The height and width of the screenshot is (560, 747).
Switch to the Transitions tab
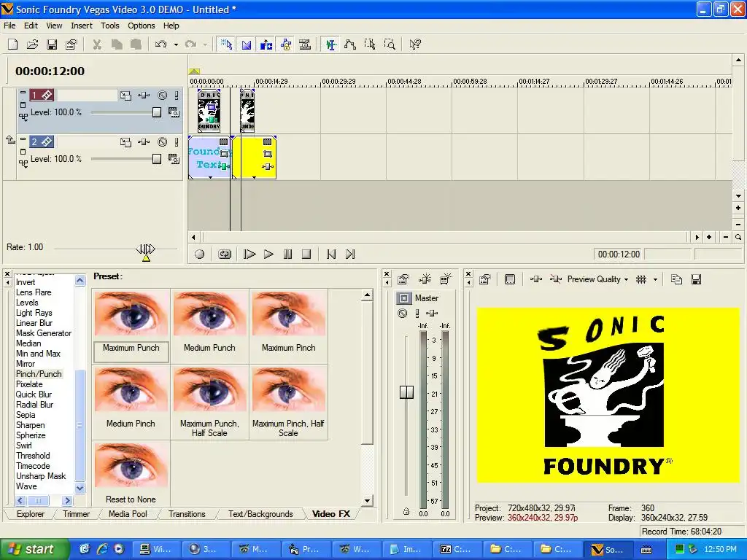187,514
